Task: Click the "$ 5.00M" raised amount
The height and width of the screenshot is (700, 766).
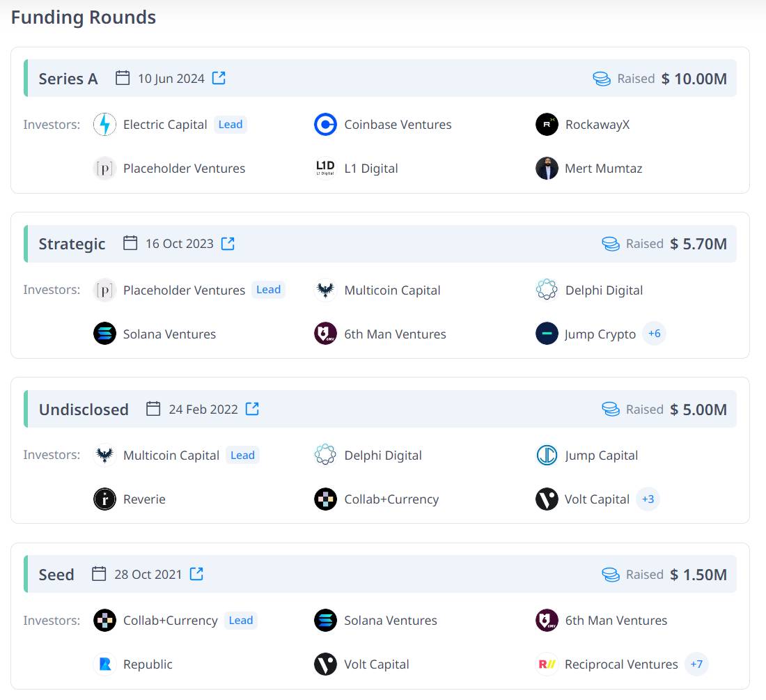Action: pos(698,410)
